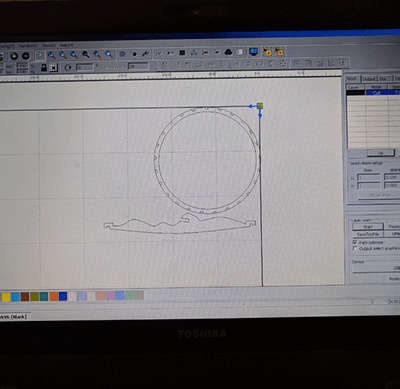Screen dimensions: 400x389
Task: Click the down-left corner arrow icon
Action: tap(331, 63)
